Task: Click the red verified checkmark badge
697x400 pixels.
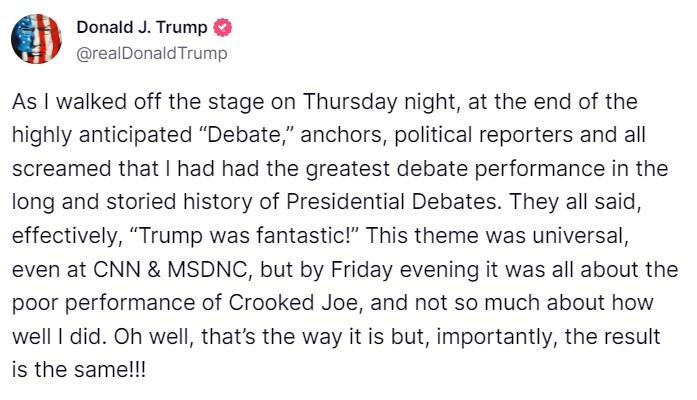Action: [x=222, y=28]
